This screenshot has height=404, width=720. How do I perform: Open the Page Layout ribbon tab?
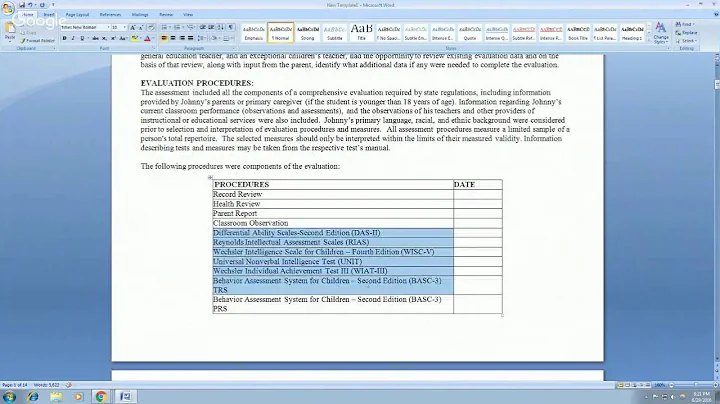[77, 15]
